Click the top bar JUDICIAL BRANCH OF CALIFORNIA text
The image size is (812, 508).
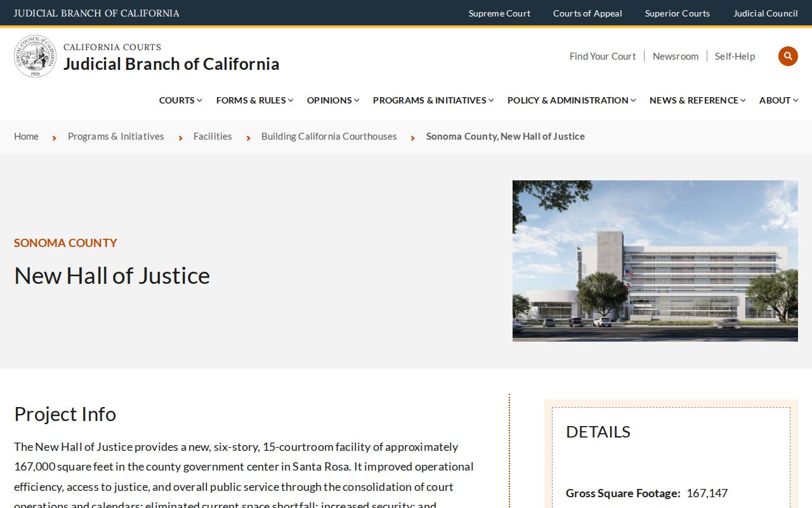[x=96, y=13]
